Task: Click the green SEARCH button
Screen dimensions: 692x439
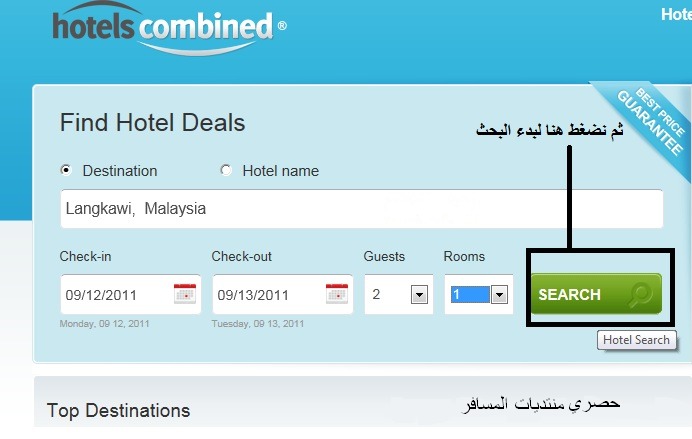Action: click(x=595, y=295)
